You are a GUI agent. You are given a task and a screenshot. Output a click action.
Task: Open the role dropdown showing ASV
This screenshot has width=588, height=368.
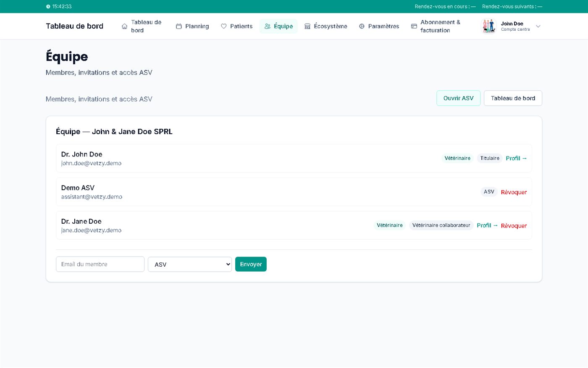[190, 264]
